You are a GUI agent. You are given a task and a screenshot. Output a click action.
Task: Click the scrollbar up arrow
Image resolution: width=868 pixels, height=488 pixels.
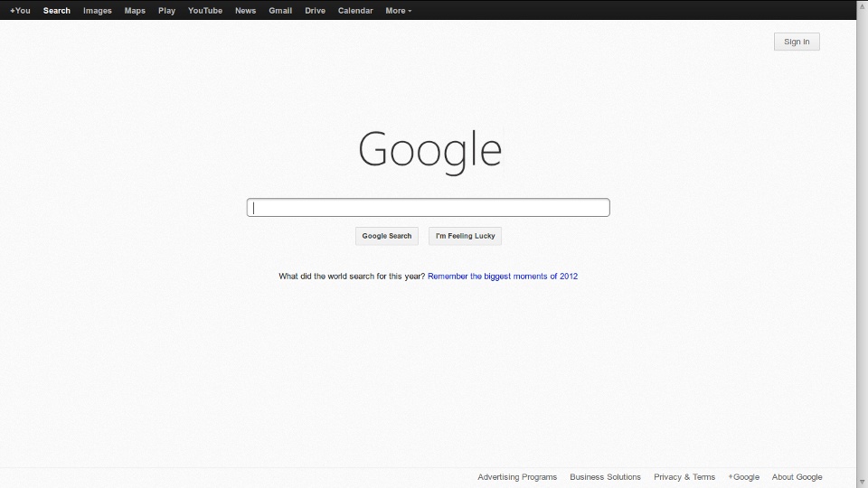point(862,5)
